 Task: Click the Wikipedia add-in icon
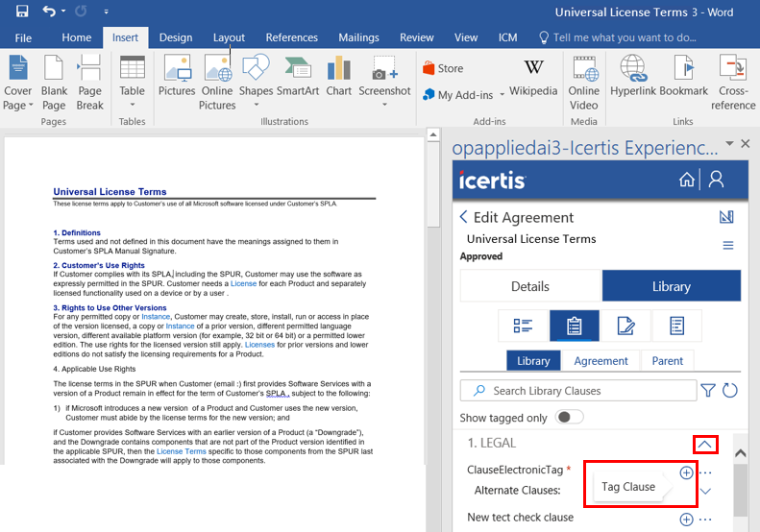click(x=532, y=77)
